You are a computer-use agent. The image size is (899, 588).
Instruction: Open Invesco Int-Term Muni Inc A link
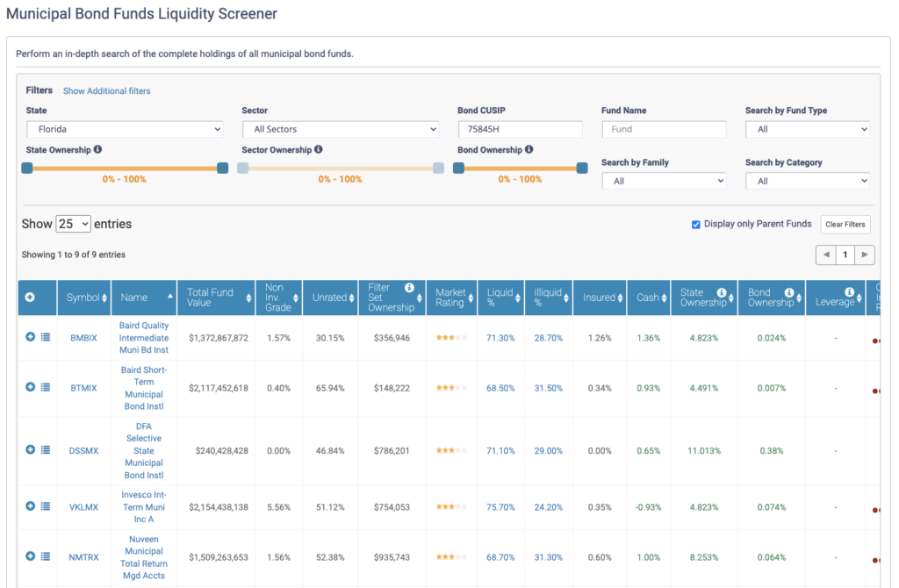click(x=144, y=506)
